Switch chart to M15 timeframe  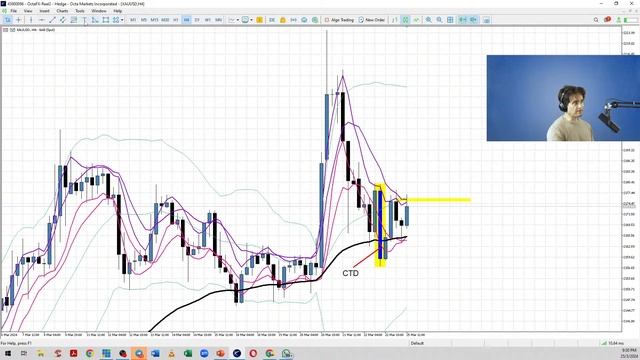(x=154, y=20)
